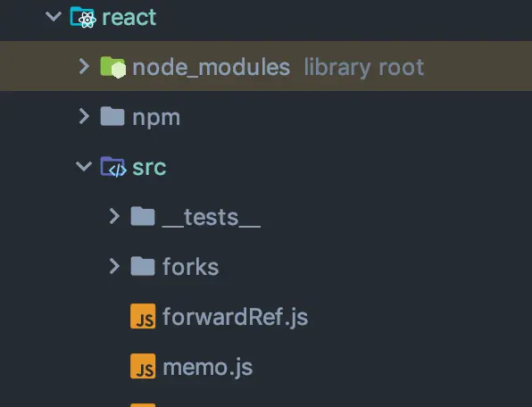The width and height of the screenshot is (532, 407).
Task: Select the forwardRef.js file name
Action: click(235, 317)
